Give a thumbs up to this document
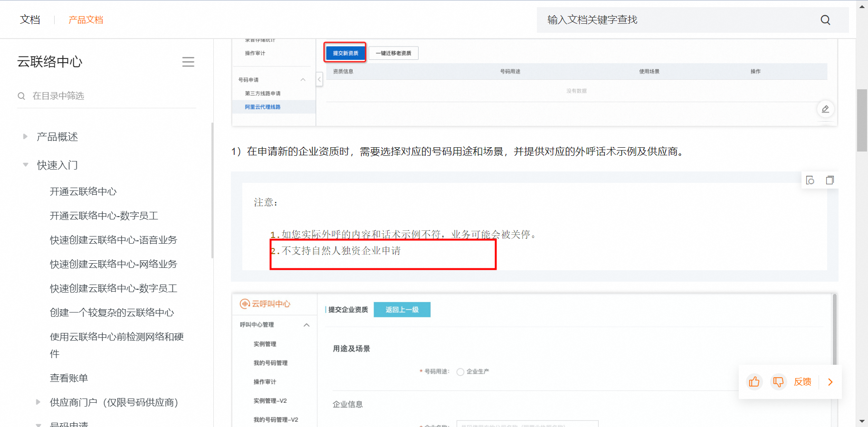The width and height of the screenshot is (868, 427). coord(754,382)
